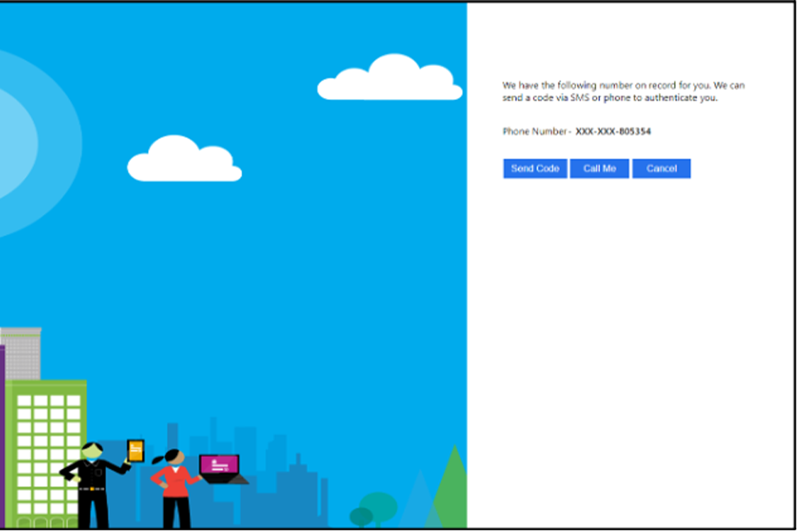The image size is (798, 532).
Task: Select the man in the black outfit
Action: coord(91,482)
